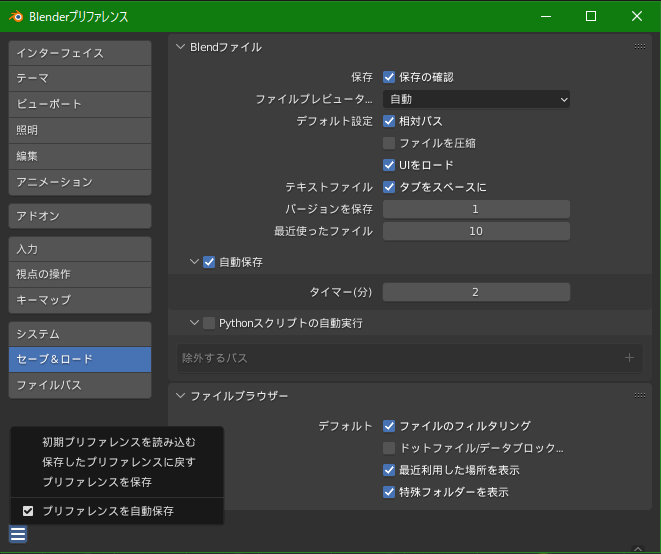Close the Blender preferences window
Viewport: 661px width, 554px height.
[x=637, y=16]
